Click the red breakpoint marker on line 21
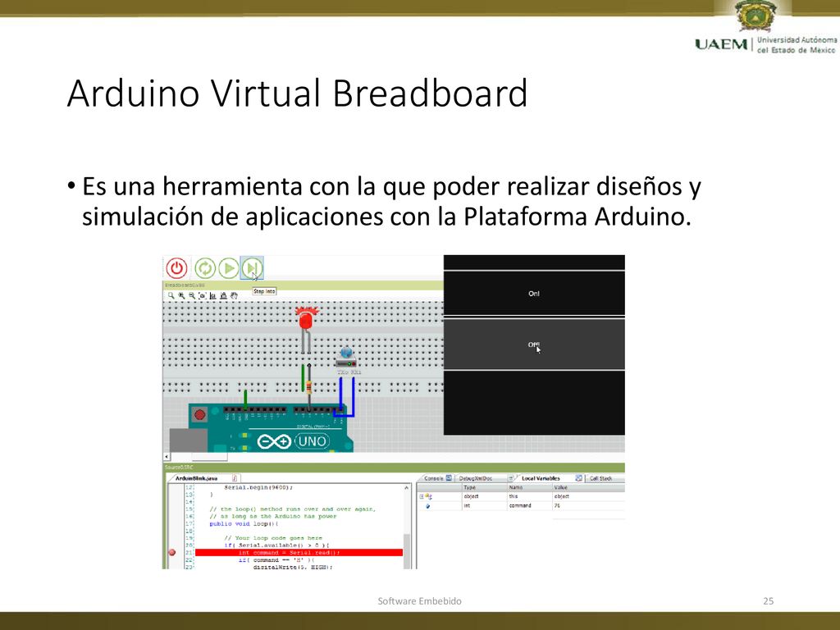The image size is (840, 630). 172,552
